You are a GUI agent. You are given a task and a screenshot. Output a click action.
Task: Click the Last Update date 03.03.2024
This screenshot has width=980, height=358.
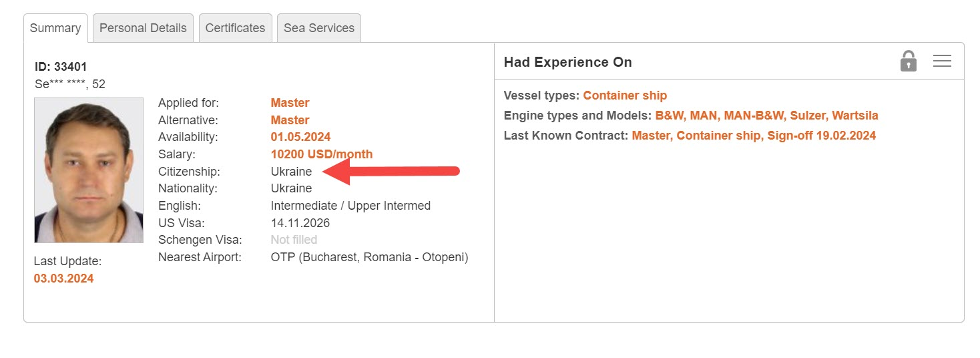tap(63, 279)
